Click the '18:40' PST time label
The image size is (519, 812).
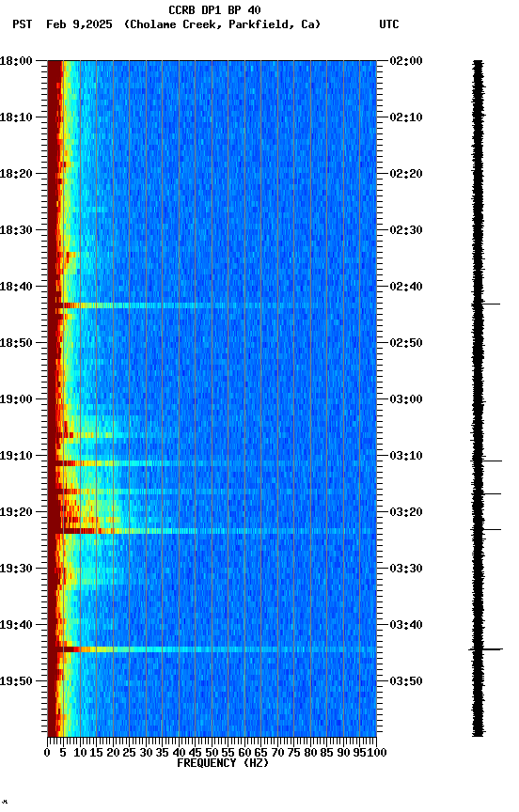[x=16, y=287]
